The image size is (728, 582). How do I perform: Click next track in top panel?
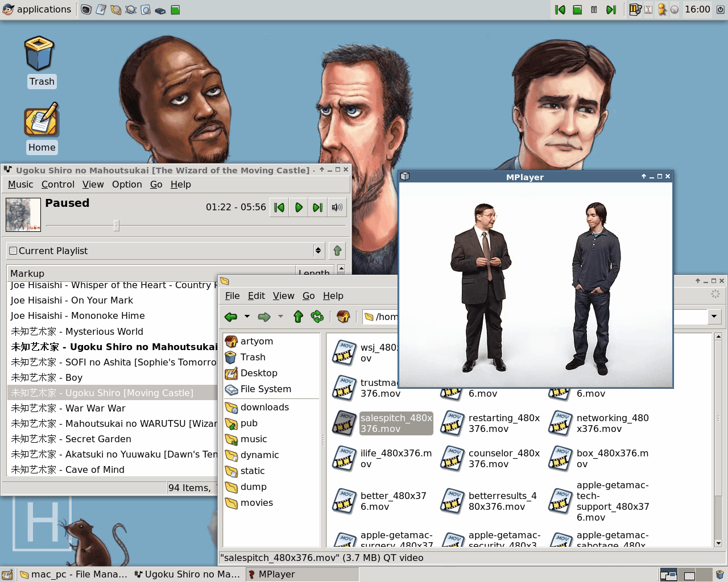pos(611,10)
